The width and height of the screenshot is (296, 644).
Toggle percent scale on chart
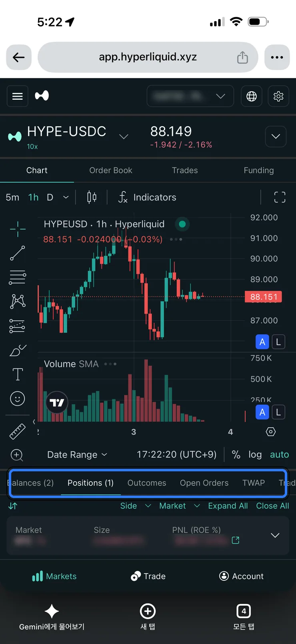click(236, 455)
